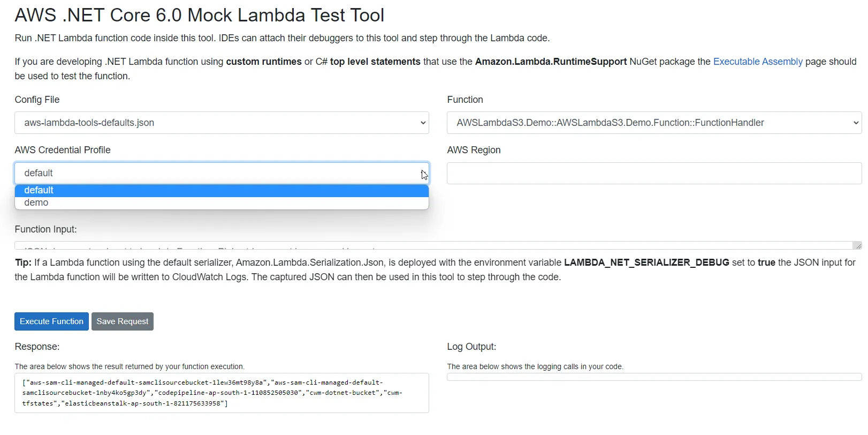Click inside the AWS Region field

pyautogui.click(x=653, y=173)
